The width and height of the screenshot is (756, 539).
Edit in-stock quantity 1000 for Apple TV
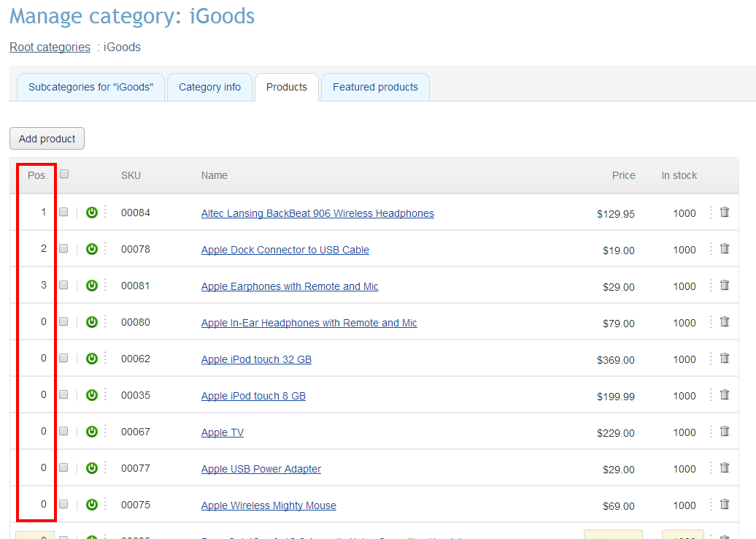[x=684, y=432]
